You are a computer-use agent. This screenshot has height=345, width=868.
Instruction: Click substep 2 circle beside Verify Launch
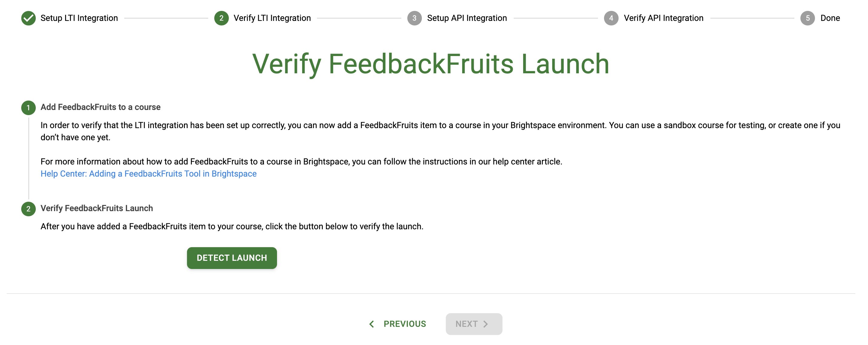(28, 209)
